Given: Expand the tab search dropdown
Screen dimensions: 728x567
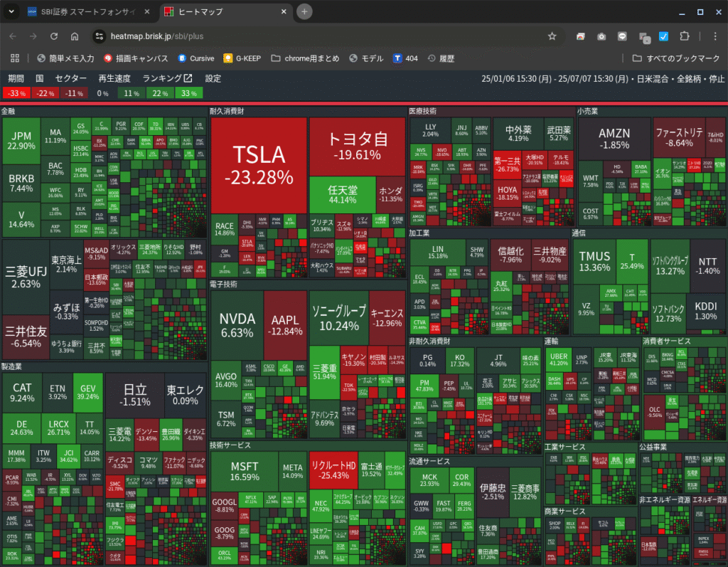Looking at the screenshot, I should [11, 11].
